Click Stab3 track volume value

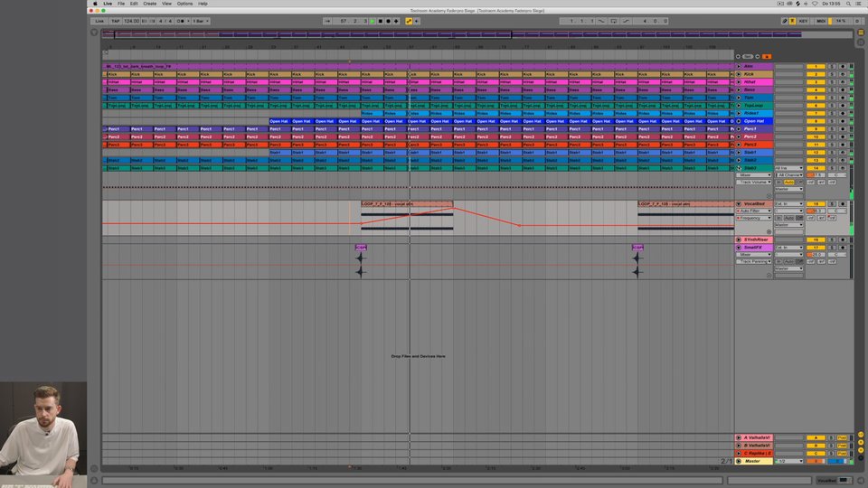point(816,174)
